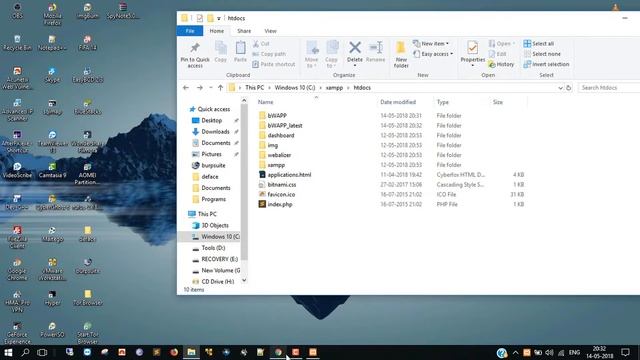Viewport: 640px width, 360px height.
Task: Open the Properties ribbon icon
Action: [x=472, y=48]
